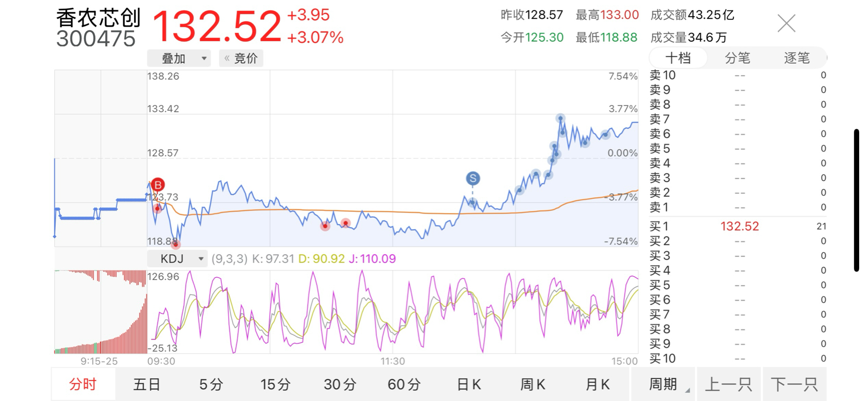Click the 今开 125.30 value
Screen dimensions: 868x401
(544, 38)
